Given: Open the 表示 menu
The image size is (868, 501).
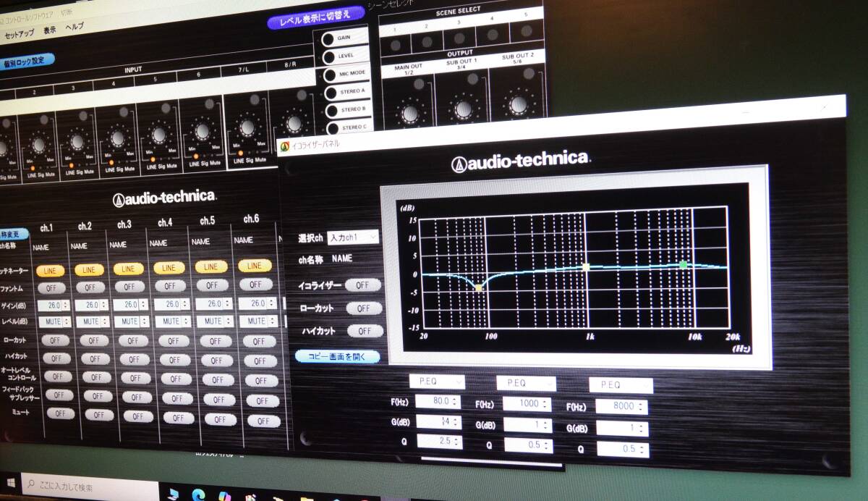Looking at the screenshot, I should click(x=50, y=30).
